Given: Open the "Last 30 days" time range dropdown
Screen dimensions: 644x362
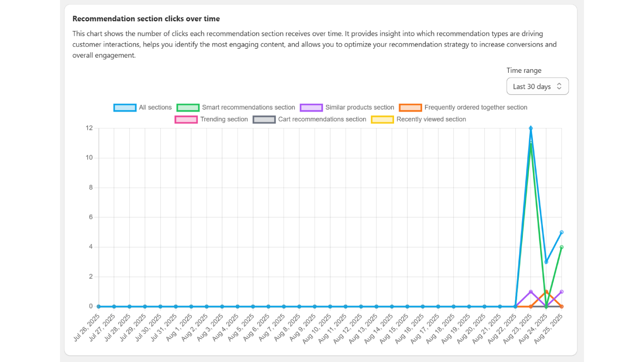Looking at the screenshot, I should [x=537, y=86].
